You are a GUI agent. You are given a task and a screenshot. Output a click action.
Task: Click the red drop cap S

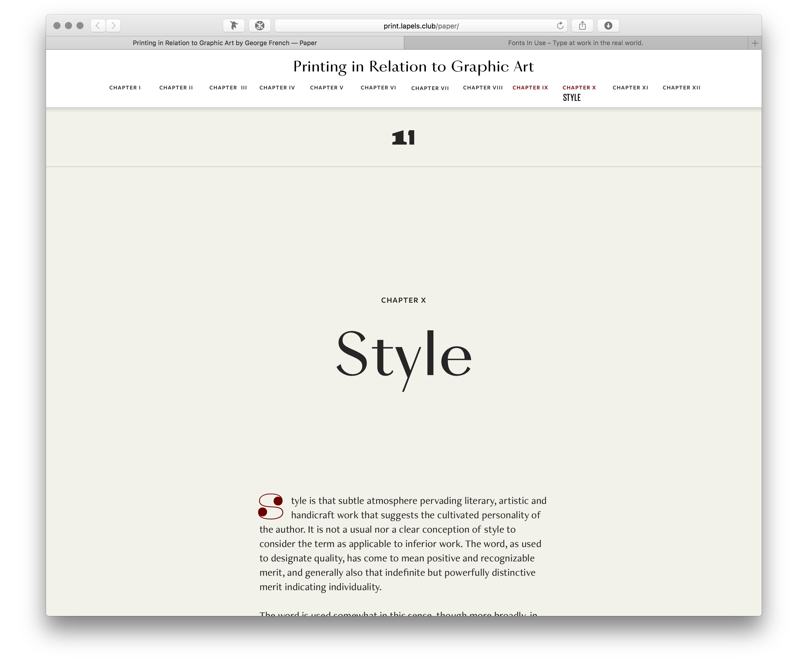pyautogui.click(x=271, y=506)
